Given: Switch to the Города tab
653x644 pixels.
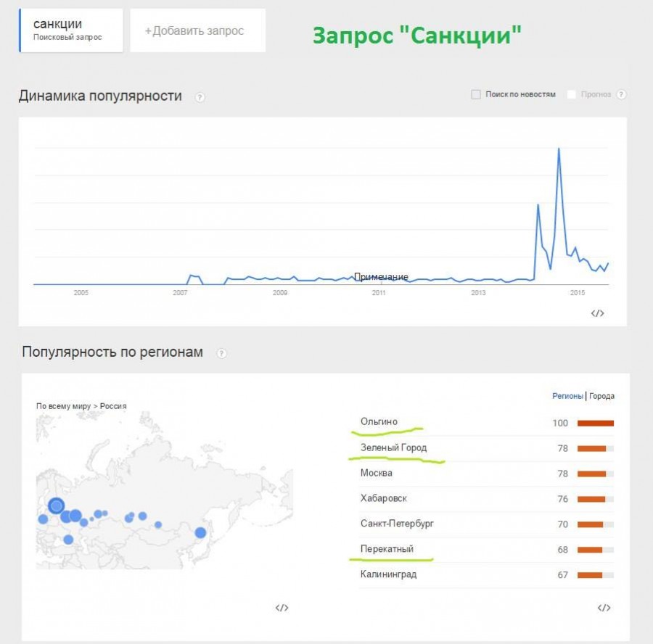Looking at the screenshot, I should click(x=601, y=396).
